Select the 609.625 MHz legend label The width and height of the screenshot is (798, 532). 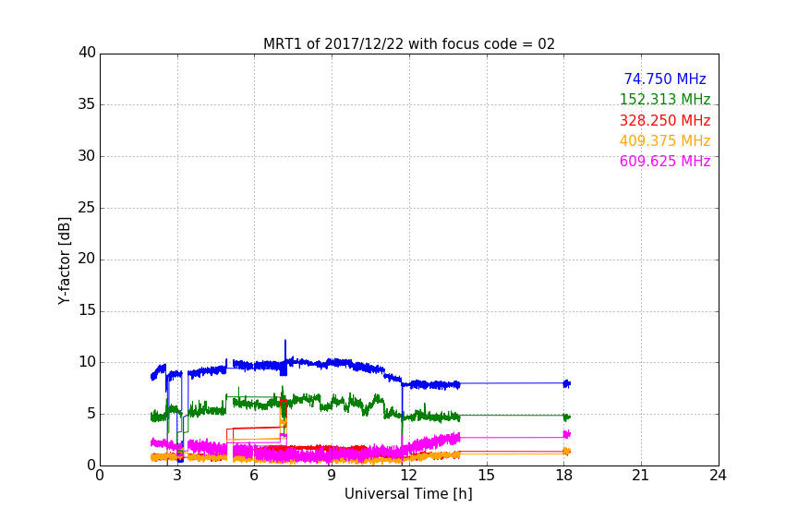pos(665,161)
